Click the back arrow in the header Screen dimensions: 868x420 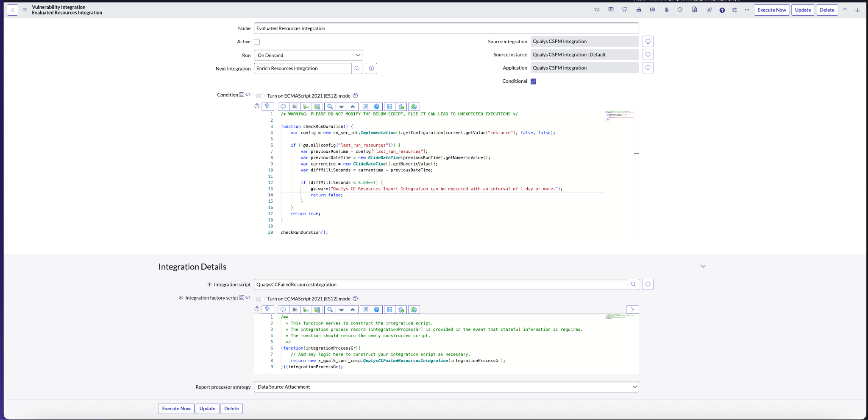(13, 10)
